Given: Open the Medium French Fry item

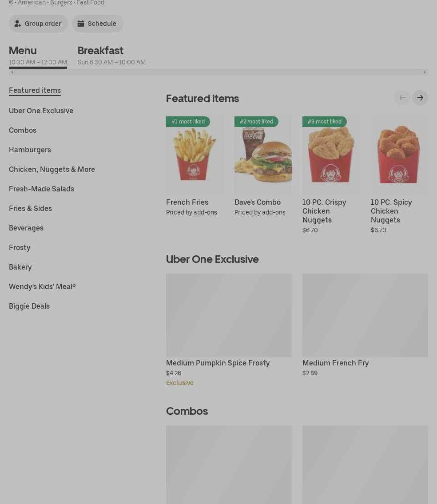Looking at the screenshot, I should click(365, 325).
